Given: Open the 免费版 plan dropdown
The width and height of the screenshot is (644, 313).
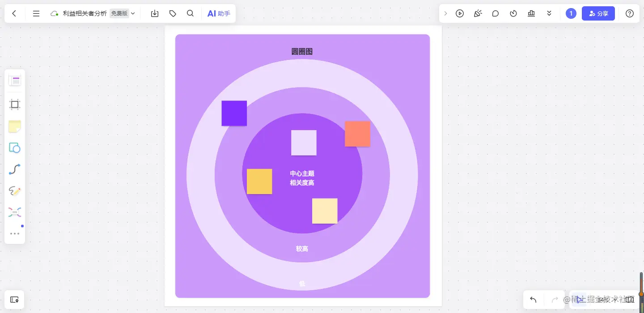Looking at the screenshot, I should tap(123, 13).
